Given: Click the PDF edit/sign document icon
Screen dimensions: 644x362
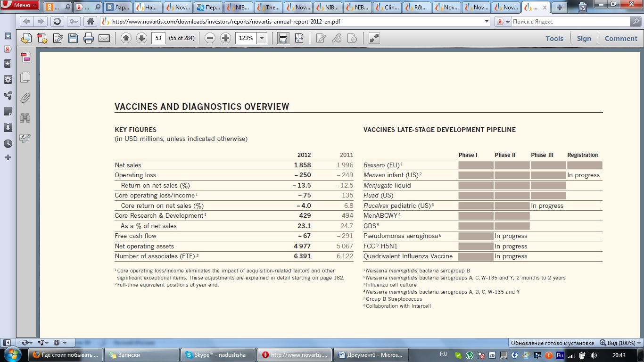Looking at the screenshot, I should pyautogui.click(x=58, y=38).
